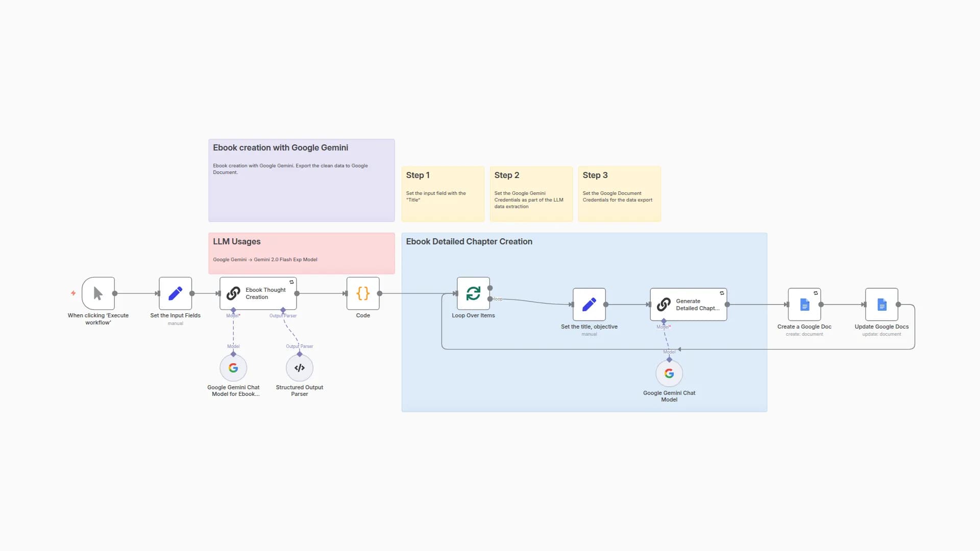Click the Create a Google Doc node

[x=804, y=305]
